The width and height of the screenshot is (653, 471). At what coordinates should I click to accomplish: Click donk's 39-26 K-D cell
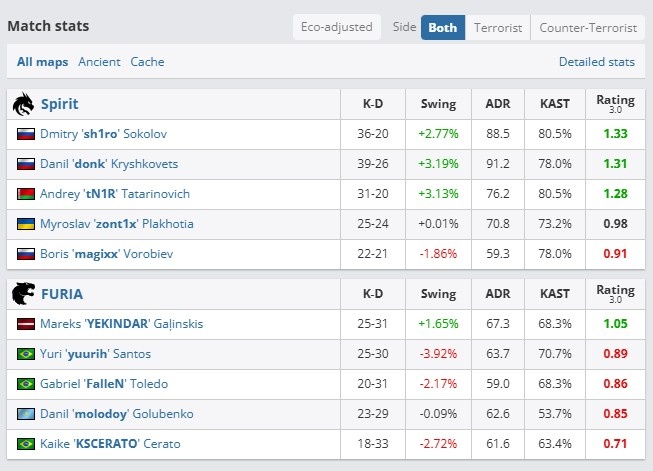(373, 164)
